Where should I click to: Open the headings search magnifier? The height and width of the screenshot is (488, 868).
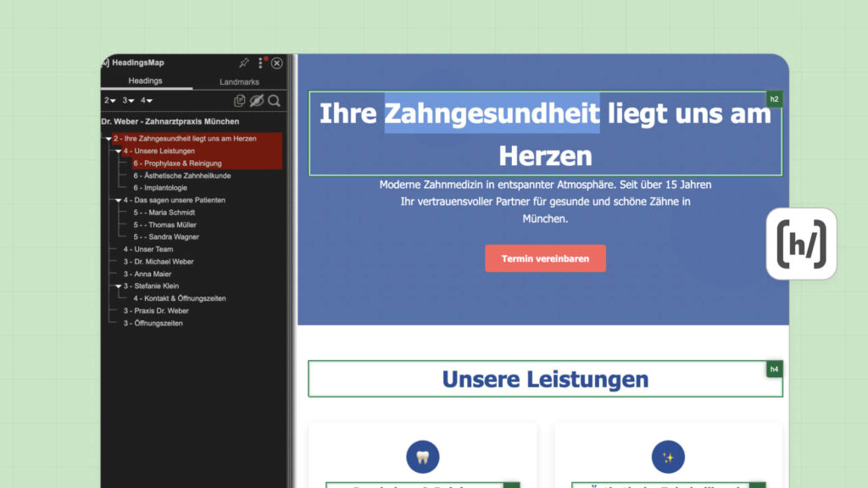click(x=274, y=100)
